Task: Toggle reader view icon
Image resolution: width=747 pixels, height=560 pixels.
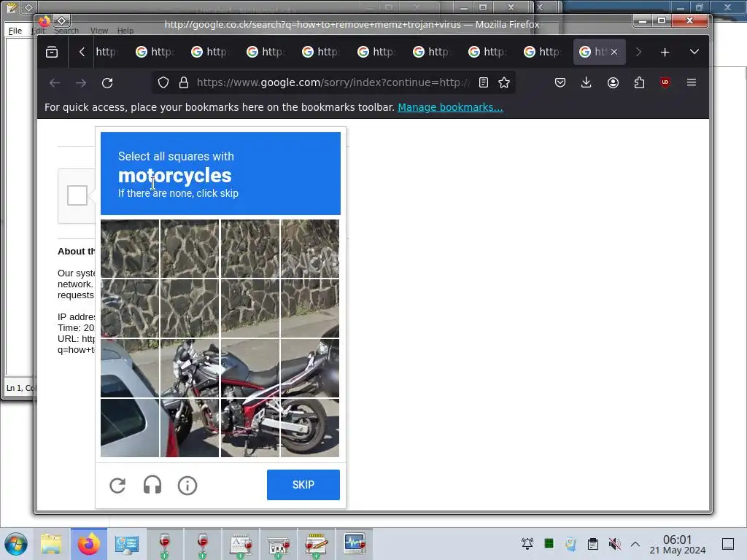Action: click(484, 83)
